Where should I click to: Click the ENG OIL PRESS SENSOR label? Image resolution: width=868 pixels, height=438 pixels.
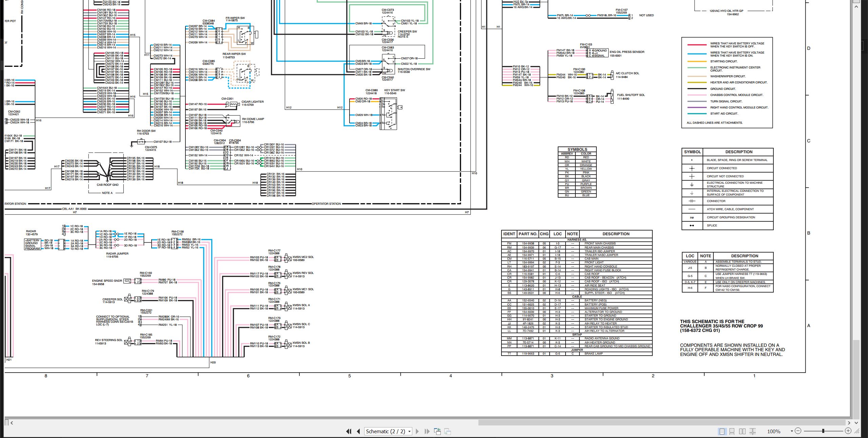627,52
